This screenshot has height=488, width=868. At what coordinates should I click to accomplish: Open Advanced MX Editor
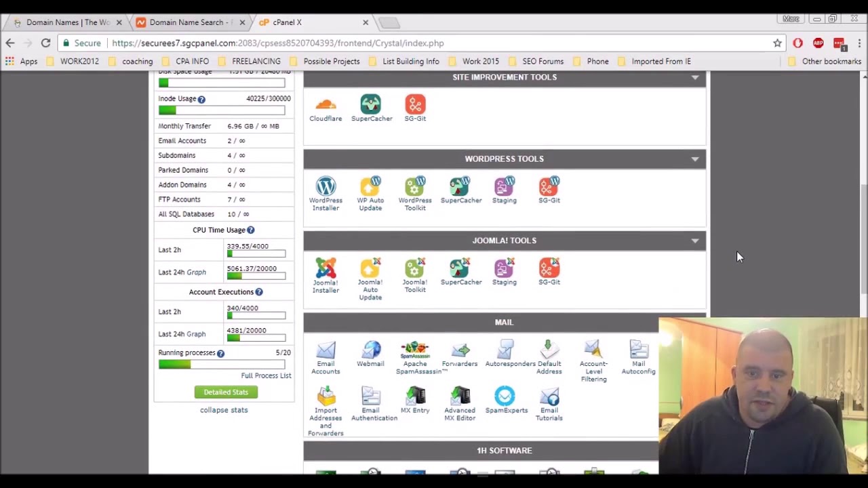[460, 405]
